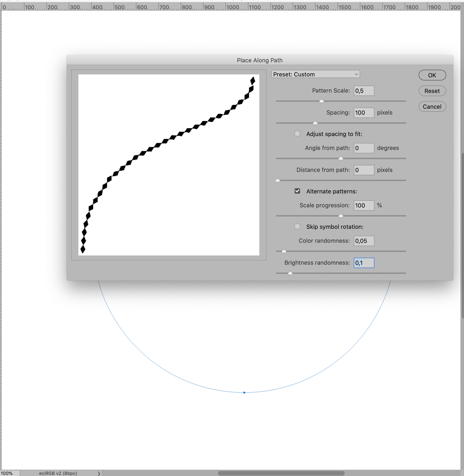Select the Angle from path degrees field
Viewport: 464px width, 476px height.
click(364, 148)
